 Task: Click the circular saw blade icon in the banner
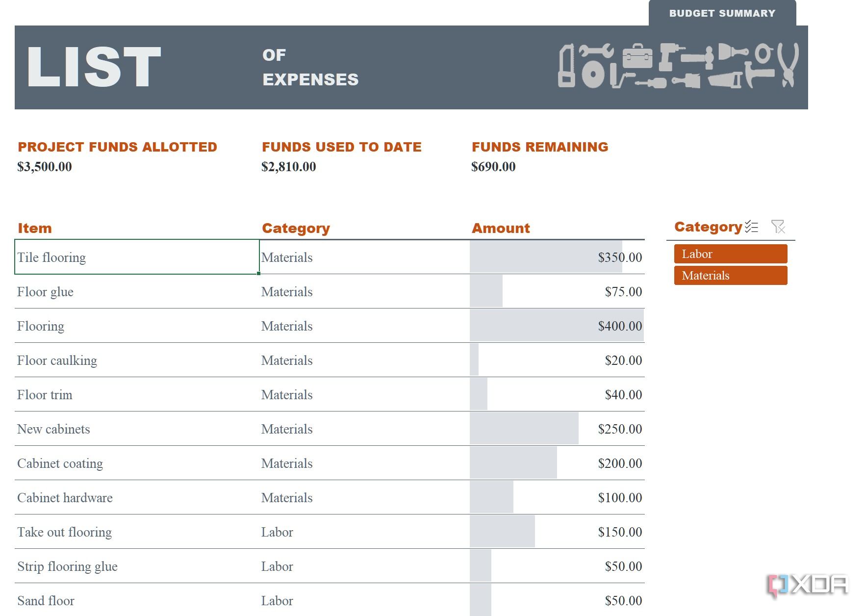(x=593, y=74)
